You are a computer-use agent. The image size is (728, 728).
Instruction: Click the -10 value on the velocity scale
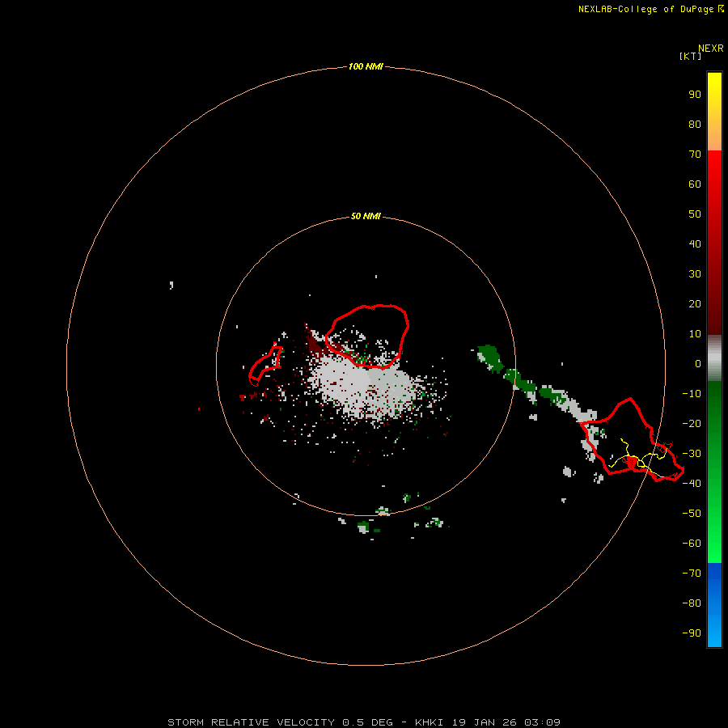[692, 394]
